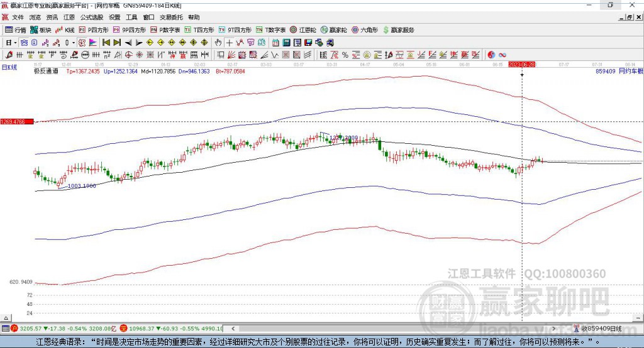Open the 9P四方形 tool
The height and width of the screenshot is (348, 644).
coord(130,30)
